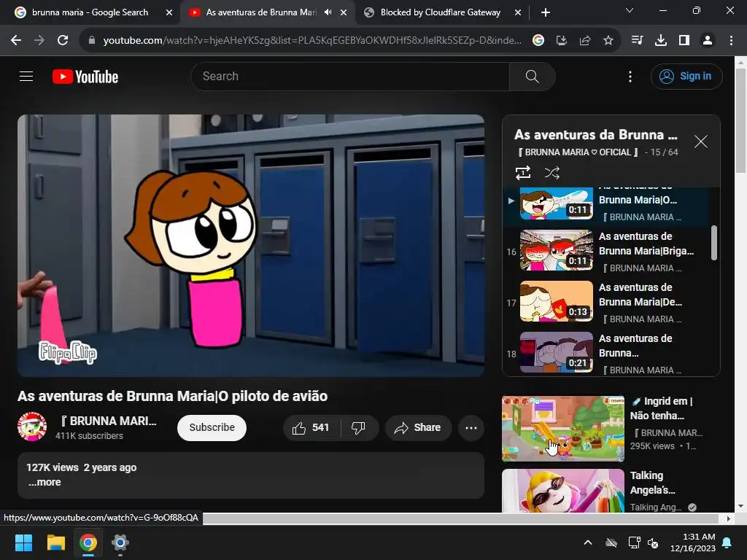Open the YouTube hamburger guide menu
This screenshot has width=747, height=560.
coord(26,76)
